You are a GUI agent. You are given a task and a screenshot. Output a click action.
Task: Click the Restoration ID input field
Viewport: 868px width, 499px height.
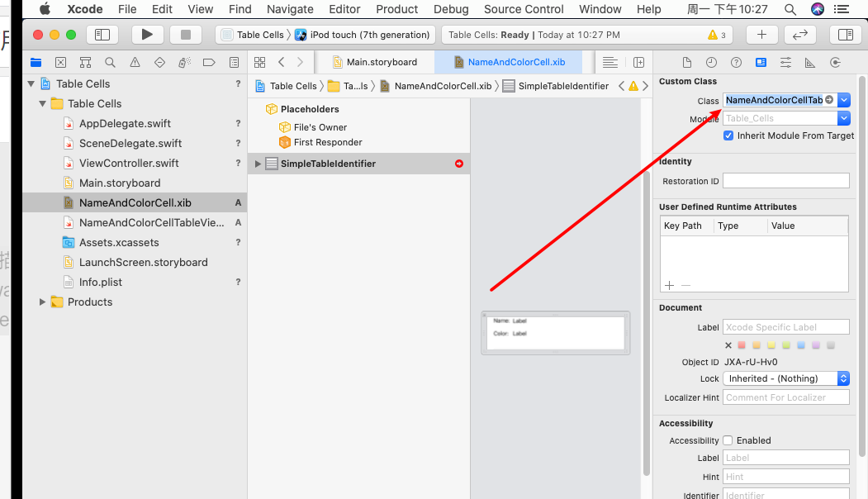(x=785, y=180)
